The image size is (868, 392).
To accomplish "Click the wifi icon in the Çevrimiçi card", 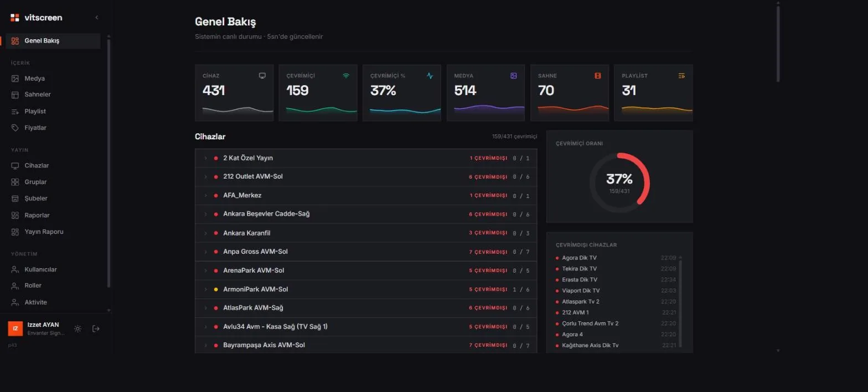I will pos(346,76).
